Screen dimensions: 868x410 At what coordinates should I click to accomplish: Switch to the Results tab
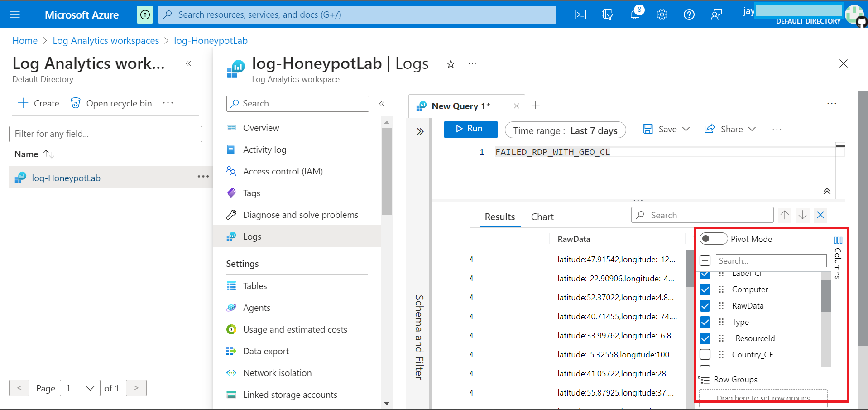[x=500, y=217]
